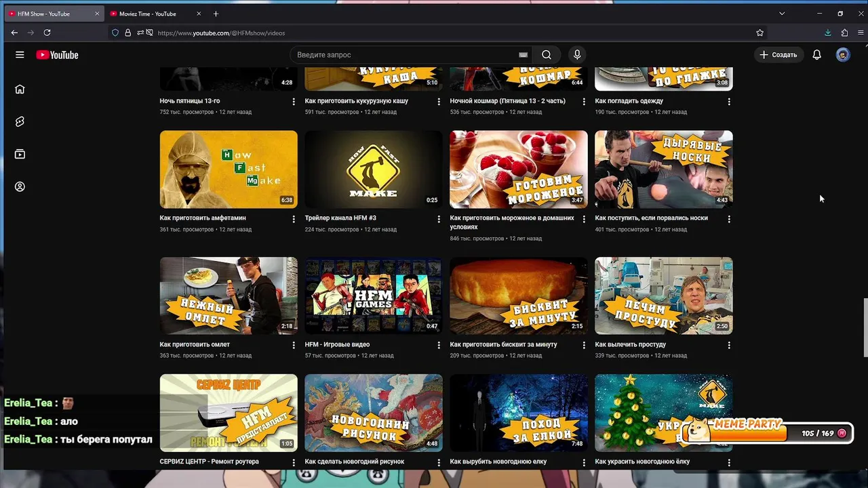The width and height of the screenshot is (868, 488).
Task: Open video title Ночной кошмар (Пятница 13 - 2 часть)
Action: 507,101
